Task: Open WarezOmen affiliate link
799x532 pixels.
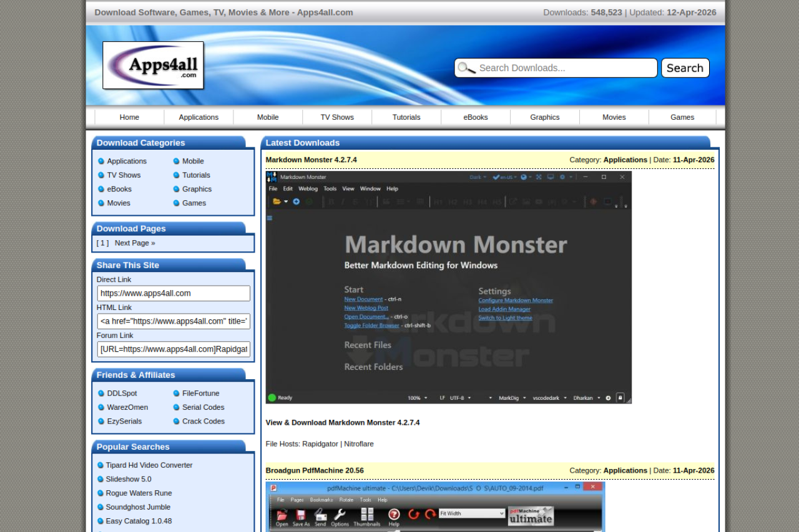Action: [127, 407]
